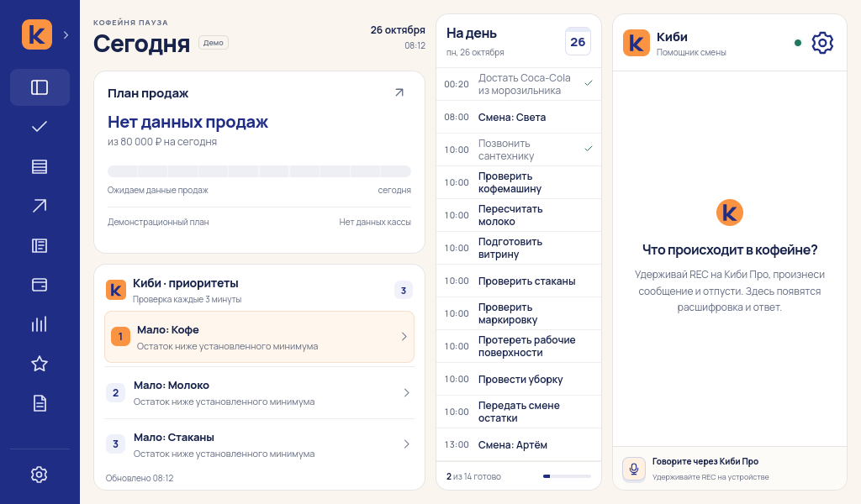861x504 pixels.
Task: Click the calendar date badge 26
Action: (x=578, y=42)
